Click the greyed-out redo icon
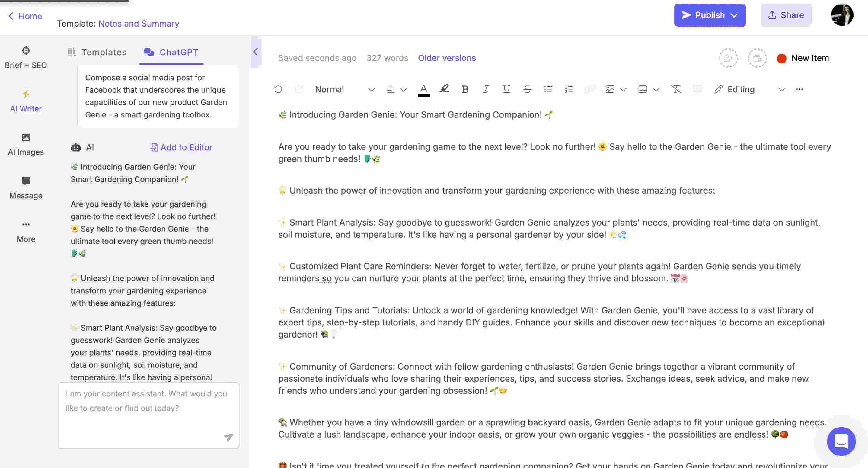 click(299, 89)
